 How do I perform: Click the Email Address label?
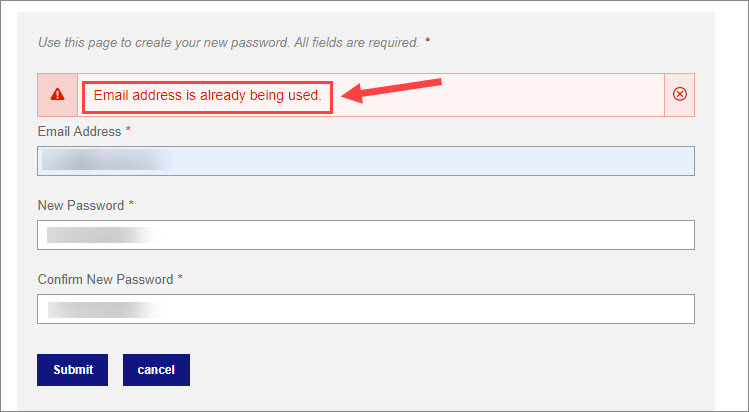point(79,131)
